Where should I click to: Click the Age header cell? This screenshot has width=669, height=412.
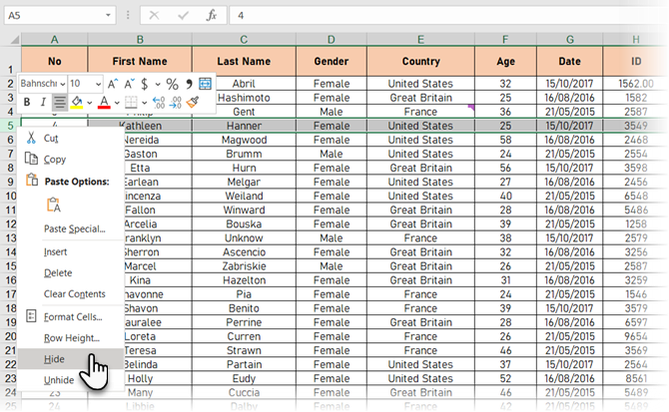[x=506, y=61]
